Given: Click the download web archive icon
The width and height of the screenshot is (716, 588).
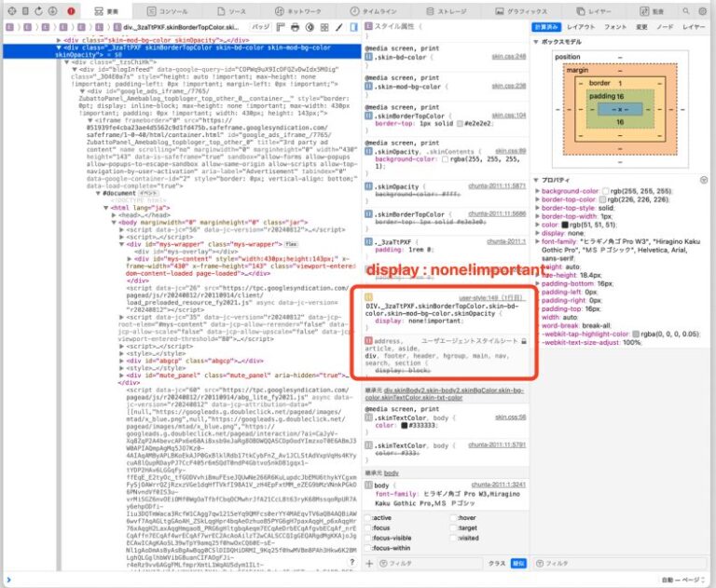Looking at the screenshot, I should pos(52,11).
